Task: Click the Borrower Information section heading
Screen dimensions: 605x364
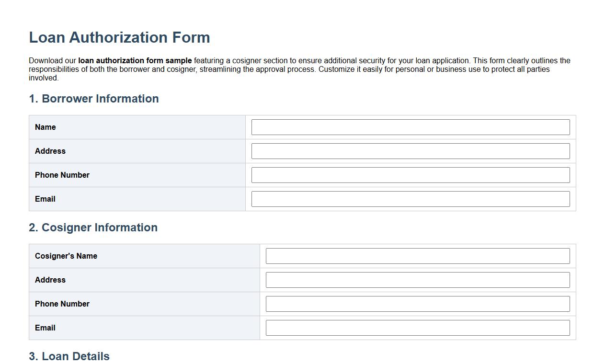Action: coord(94,99)
